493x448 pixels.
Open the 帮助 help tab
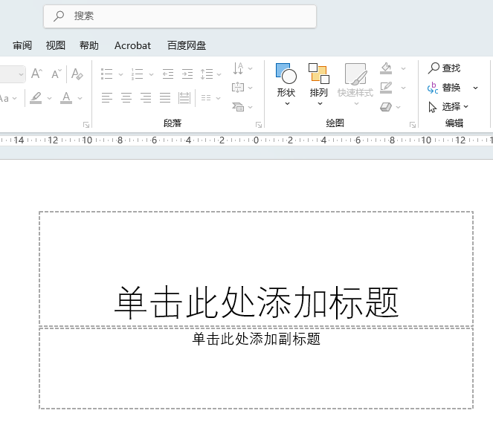click(89, 45)
